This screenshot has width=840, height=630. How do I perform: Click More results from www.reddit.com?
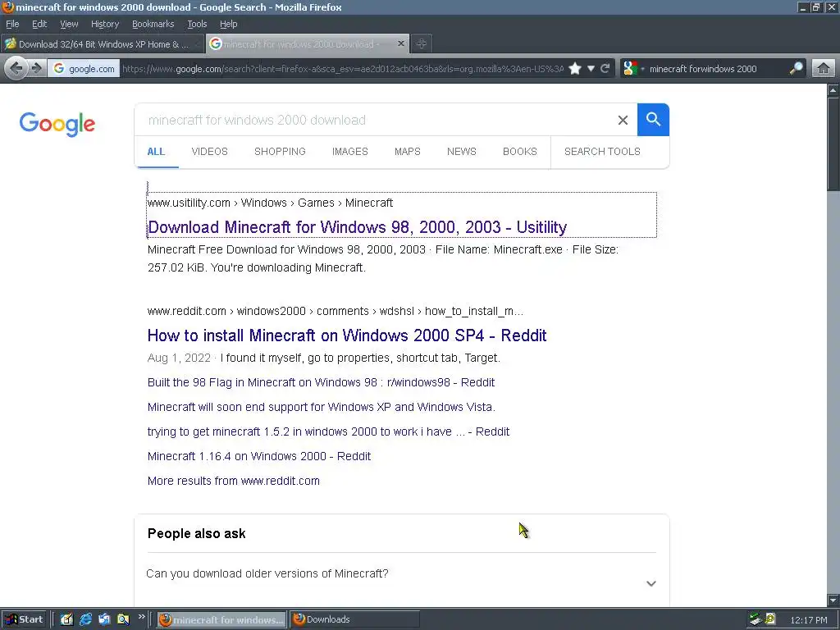[x=233, y=481]
